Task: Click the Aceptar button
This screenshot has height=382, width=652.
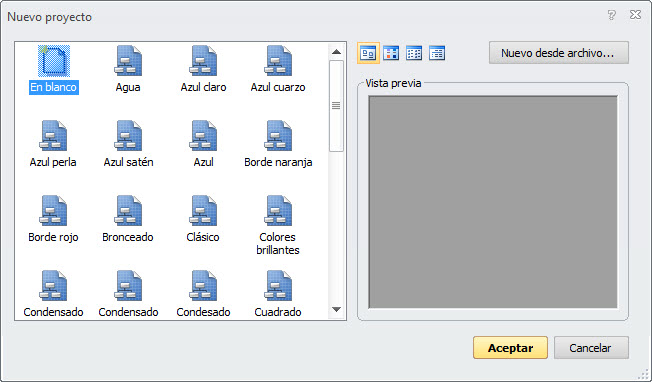Action: [510, 347]
